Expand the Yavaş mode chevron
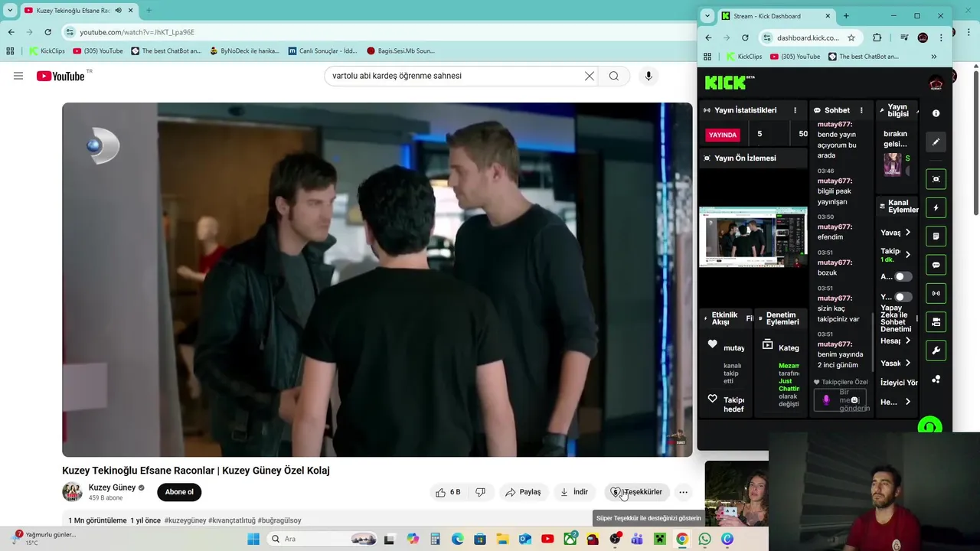The width and height of the screenshot is (980, 551). (x=908, y=233)
